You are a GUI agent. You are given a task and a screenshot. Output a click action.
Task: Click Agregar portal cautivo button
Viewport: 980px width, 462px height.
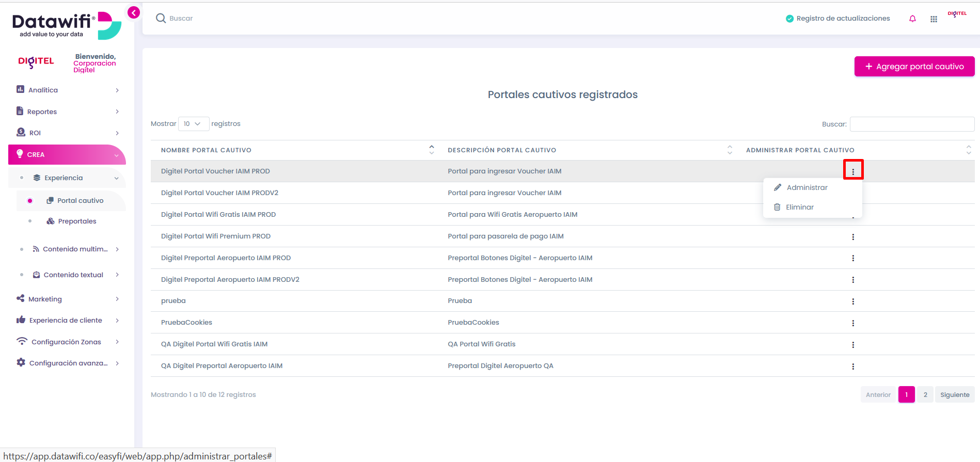click(x=914, y=67)
